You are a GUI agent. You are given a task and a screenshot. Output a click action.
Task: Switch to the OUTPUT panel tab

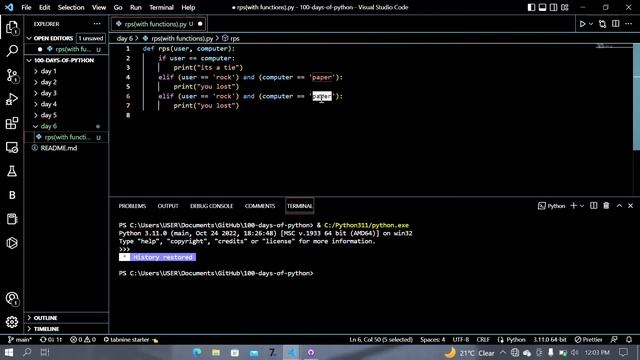168,206
